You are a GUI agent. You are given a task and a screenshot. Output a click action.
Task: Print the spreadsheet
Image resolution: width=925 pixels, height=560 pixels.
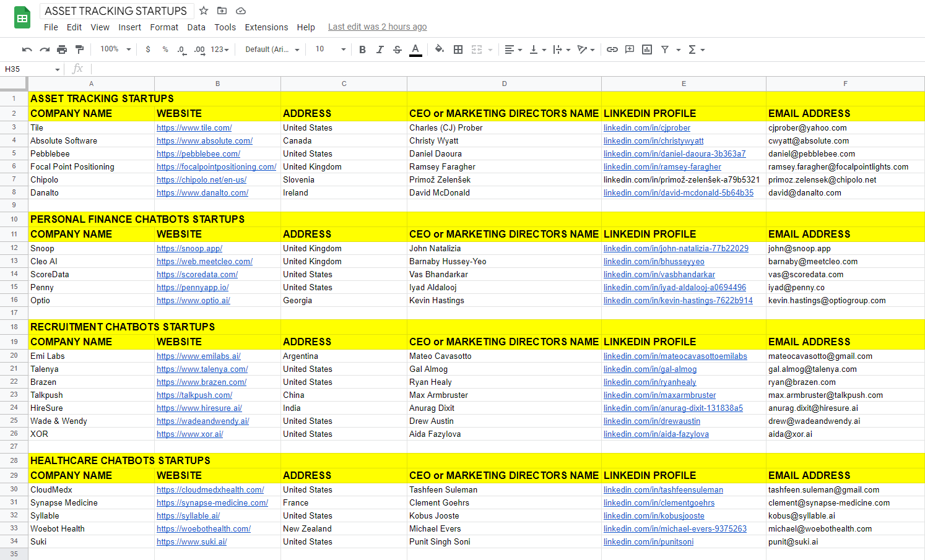click(x=62, y=50)
